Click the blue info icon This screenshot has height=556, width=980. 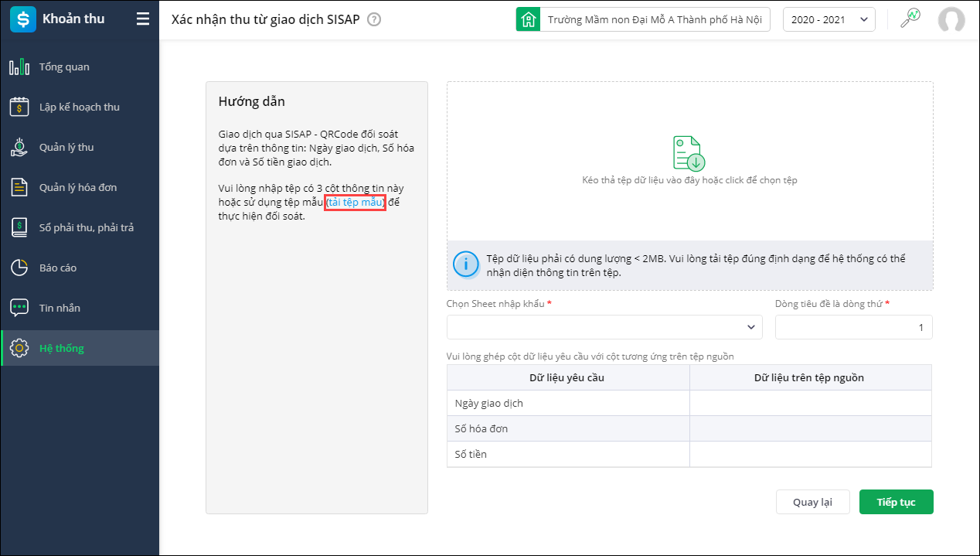466,264
